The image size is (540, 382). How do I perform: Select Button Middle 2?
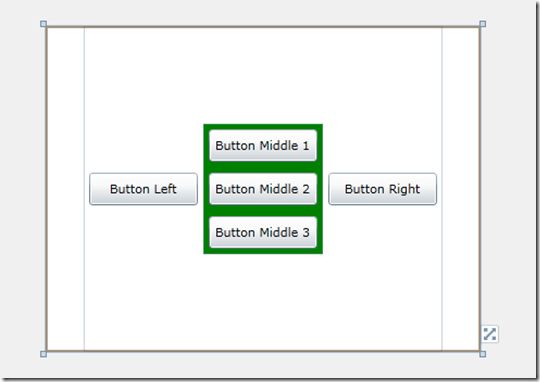click(263, 189)
